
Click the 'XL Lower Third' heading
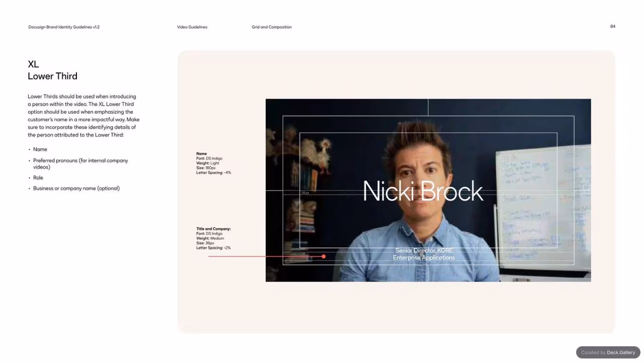pyautogui.click(x=52, y=70)
